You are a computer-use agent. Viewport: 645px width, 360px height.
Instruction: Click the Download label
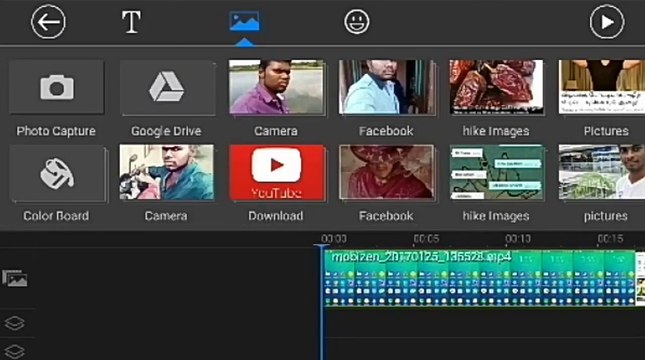(276, 216)
